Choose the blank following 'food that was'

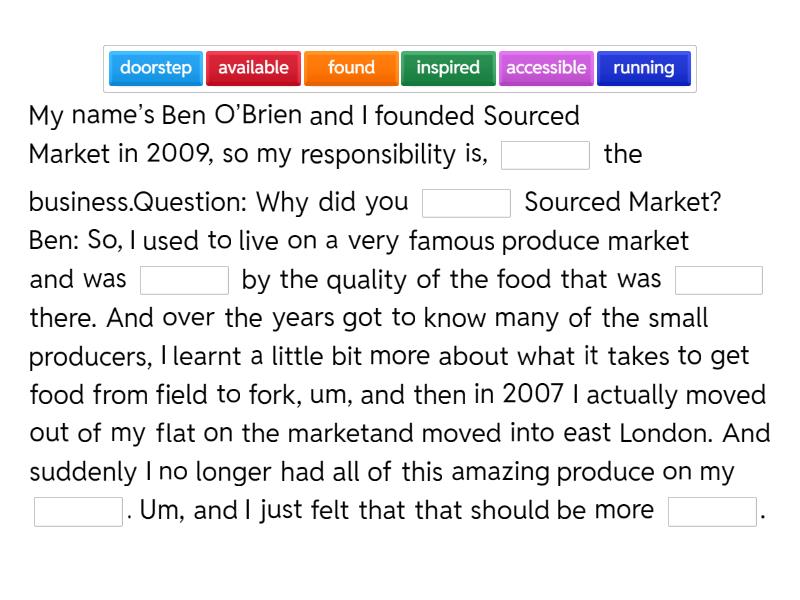[719, 280]
